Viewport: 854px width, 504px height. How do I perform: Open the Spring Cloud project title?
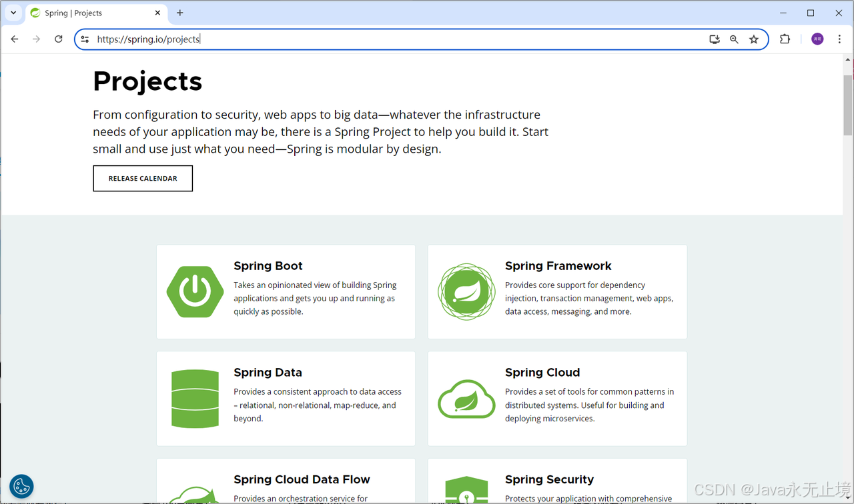[x=542, y=373]
